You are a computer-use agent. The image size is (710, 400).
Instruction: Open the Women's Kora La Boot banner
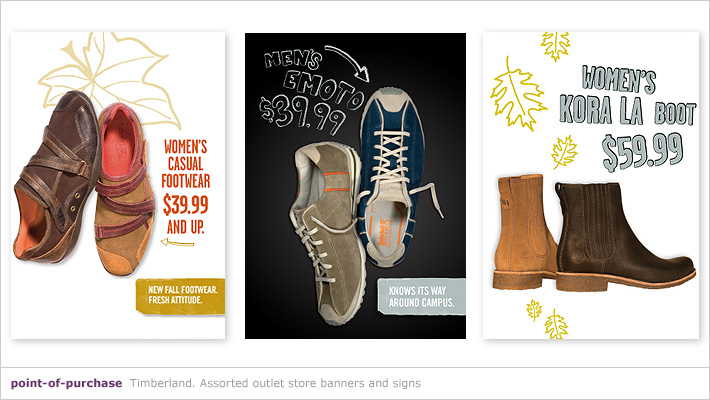point(591,185)
